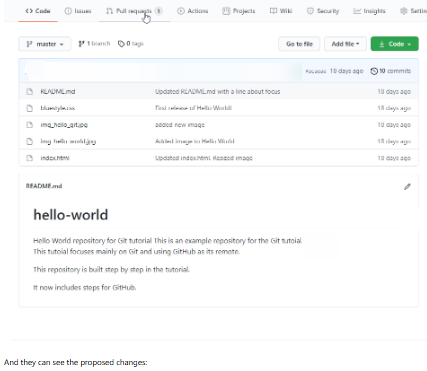
Task: Open the Wiki tab
Action: tap(281, 11)
